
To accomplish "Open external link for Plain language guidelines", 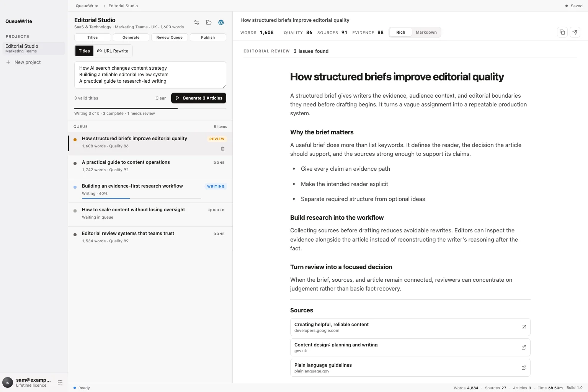I will tap(524, 368).
